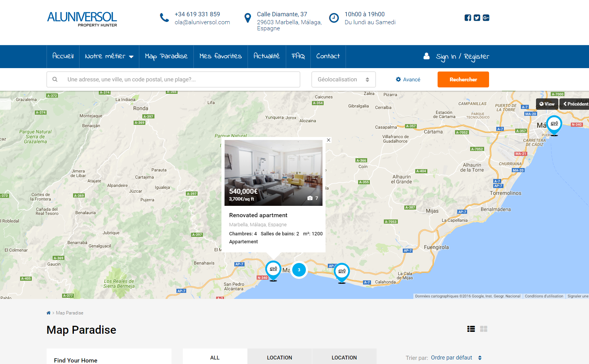Open the Accueil menu item
Viewport: 589px width, 364px height.
click(63, 56)
